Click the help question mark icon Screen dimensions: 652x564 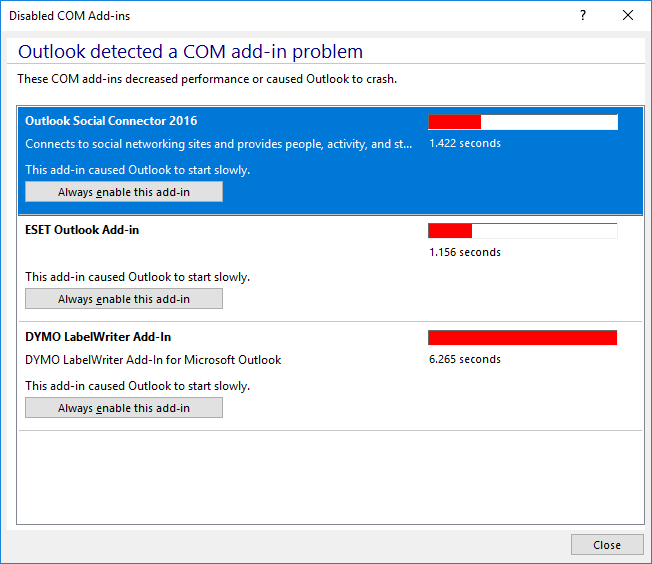[x=583, y=15]
